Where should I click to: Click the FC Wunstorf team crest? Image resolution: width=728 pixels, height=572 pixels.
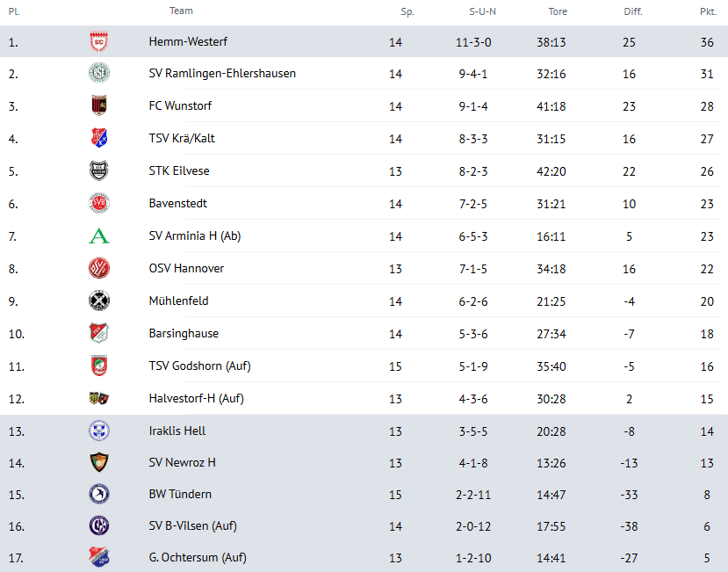(x=99, y=106)
